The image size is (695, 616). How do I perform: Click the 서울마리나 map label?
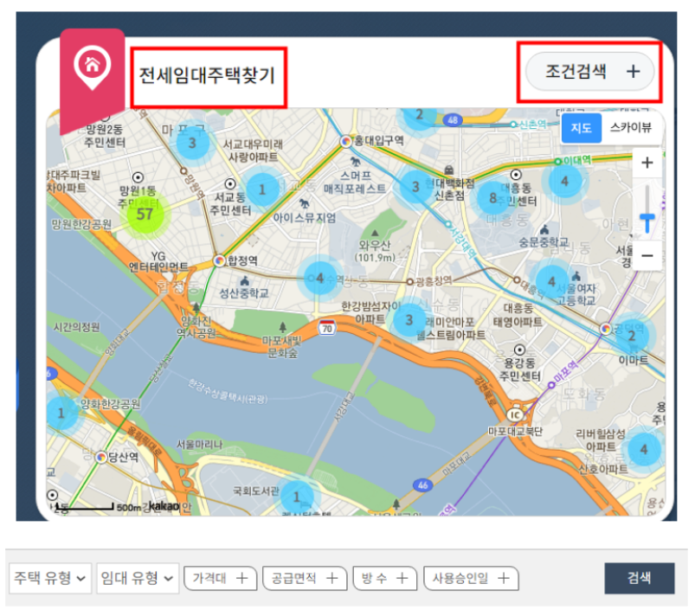[x=199, y=444]
